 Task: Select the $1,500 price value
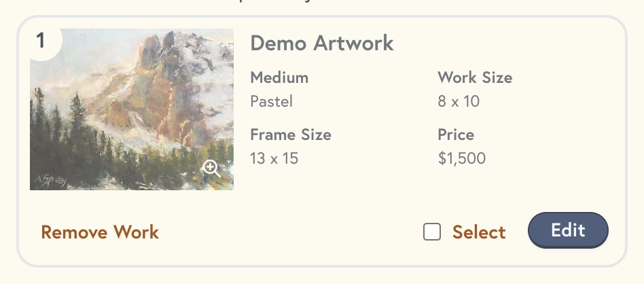462,159
